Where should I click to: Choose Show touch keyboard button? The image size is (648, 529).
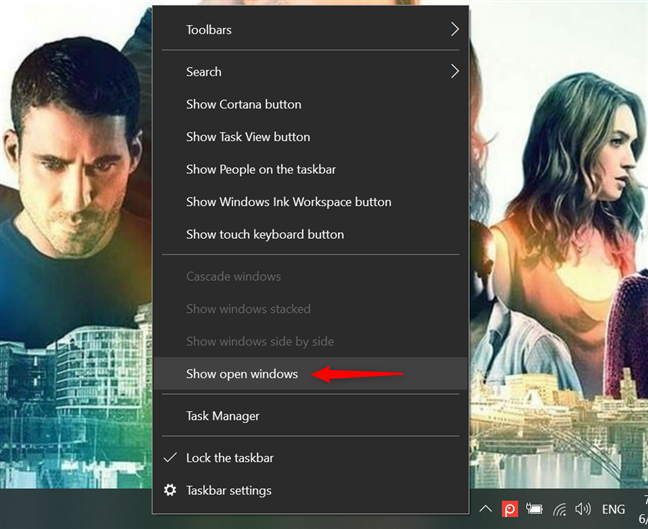point(265,234)
